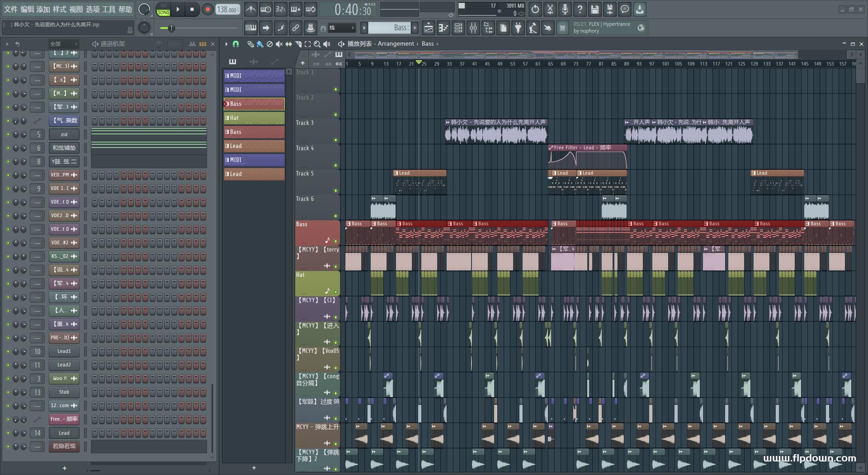Open the Playlist view icon
This screenshot has width=868, height=475.
429,28
